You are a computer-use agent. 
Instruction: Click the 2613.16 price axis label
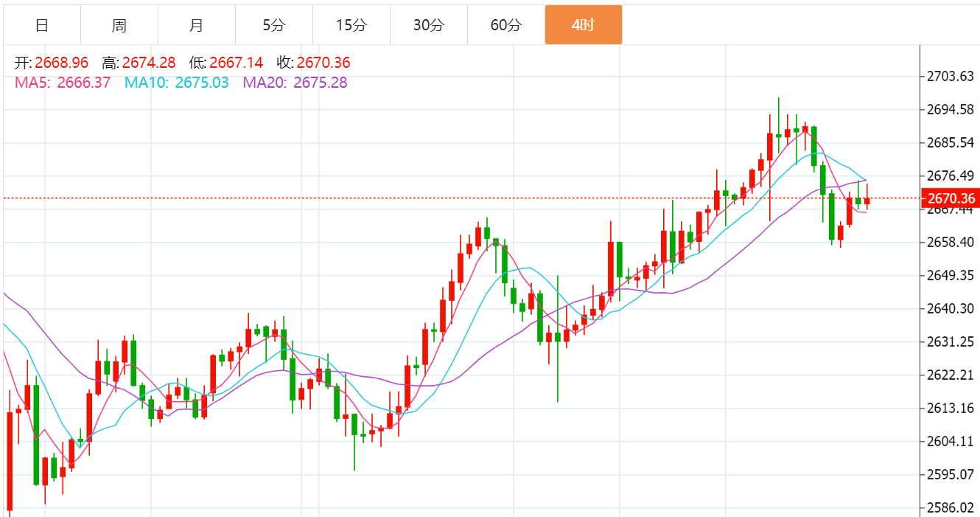point(951,408)
